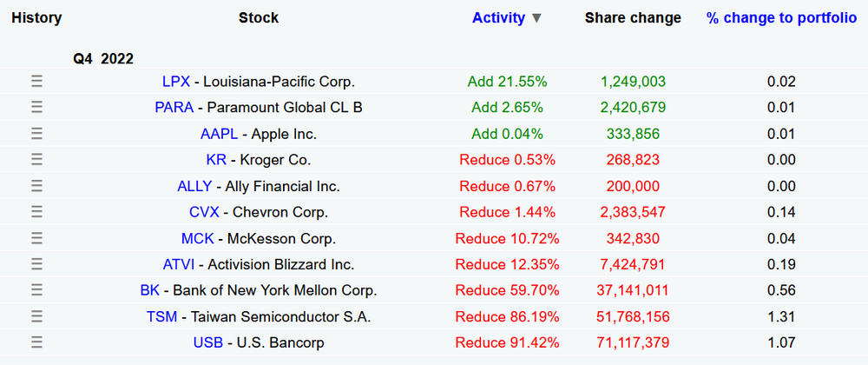Click history icon for Bank of New York Mellon
The height and width of the screenshot is (365, 868).
coord(36,290)
